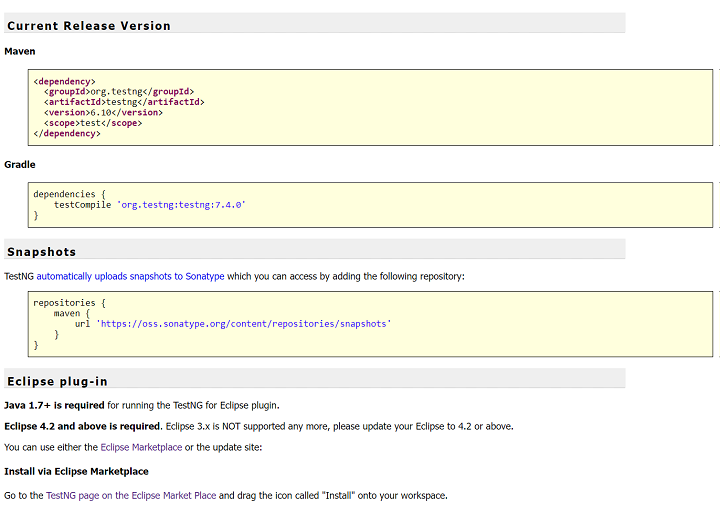This screenshot has width=720, height=514.
Task: Open "TestNG page on the Eclipse Market Place" link
Action: click(130, 495)
